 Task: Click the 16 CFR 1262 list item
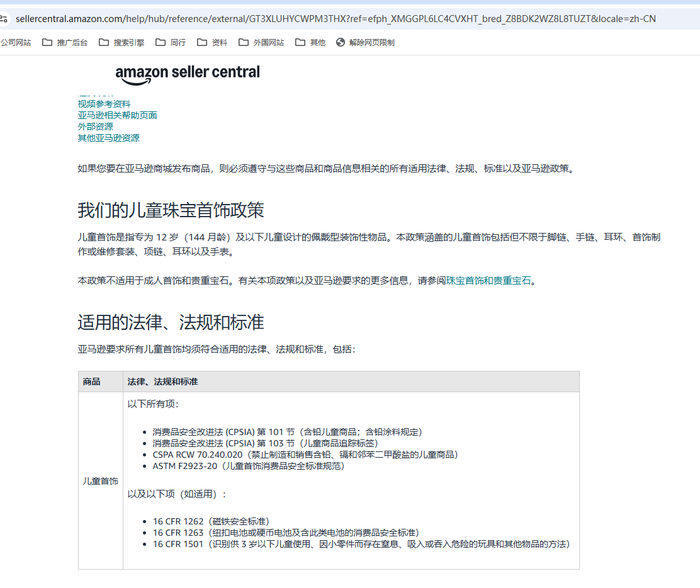point(211,521)
